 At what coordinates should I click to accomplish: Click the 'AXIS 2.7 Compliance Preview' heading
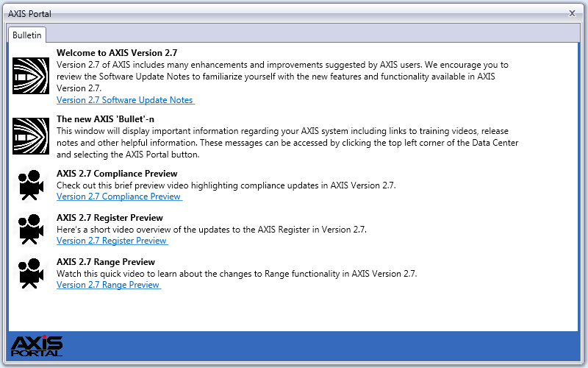coord(117,174)
